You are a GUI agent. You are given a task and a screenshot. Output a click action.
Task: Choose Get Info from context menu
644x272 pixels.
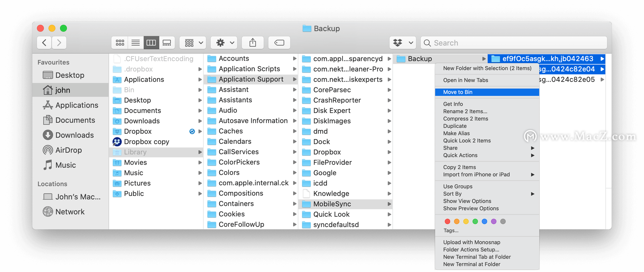(487, 104)
